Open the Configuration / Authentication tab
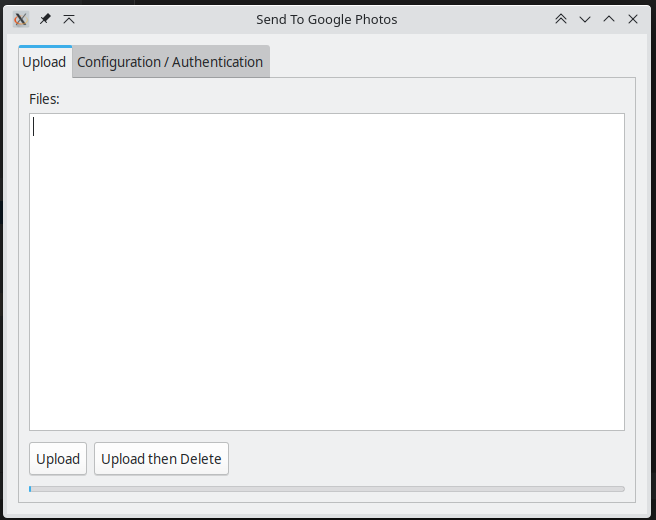Viewport: 656px width, 520px height. [170, 62]
